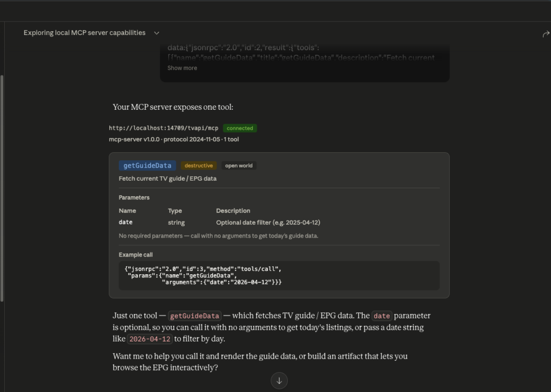Click the 'Parameters' section heading
The height and width of the screenshot is (392, 551).
[x=134, y=198]
